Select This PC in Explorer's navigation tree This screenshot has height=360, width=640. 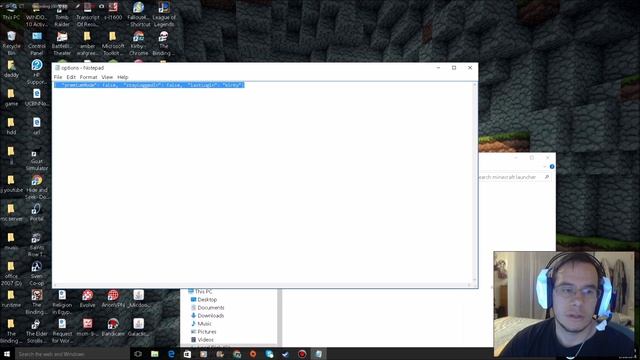point(200,291)
